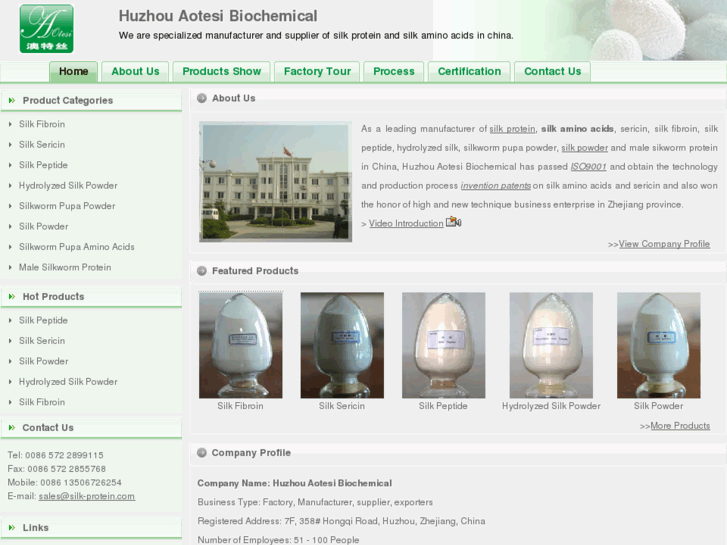Open the Hydrolyzed Silk Powder product thumbnail

[x=551, y=345]
